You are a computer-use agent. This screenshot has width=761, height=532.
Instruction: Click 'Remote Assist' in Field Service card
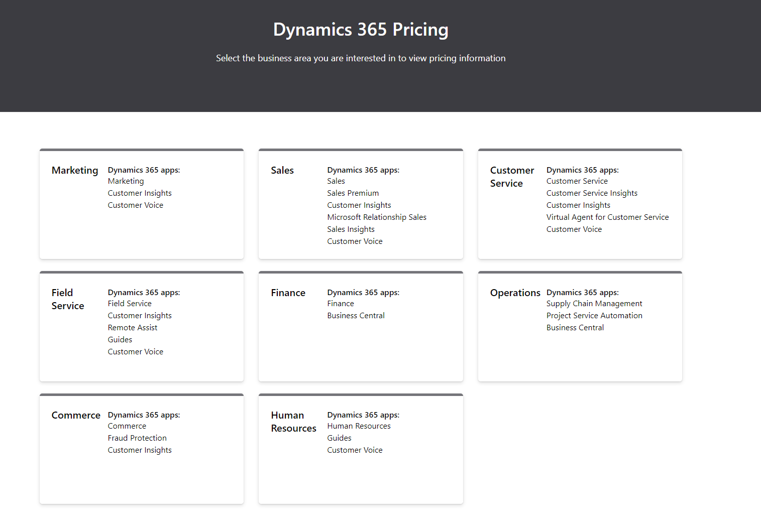(133, 328)
